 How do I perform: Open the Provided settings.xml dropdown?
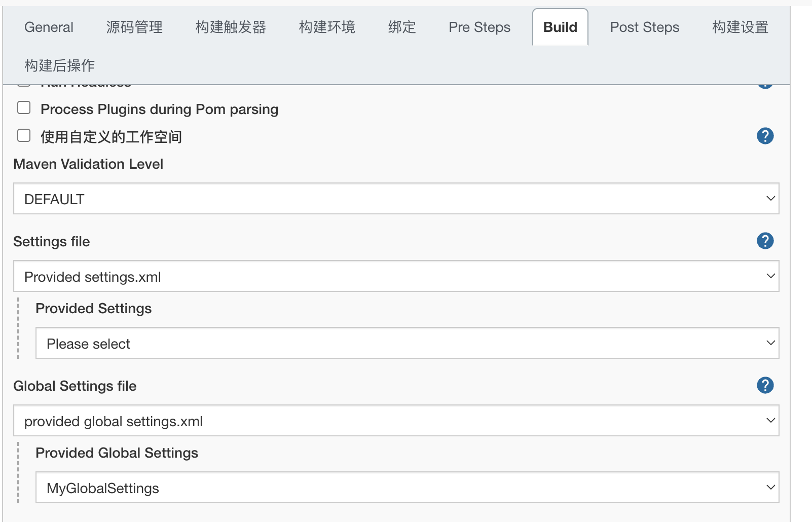coord(396,276)
